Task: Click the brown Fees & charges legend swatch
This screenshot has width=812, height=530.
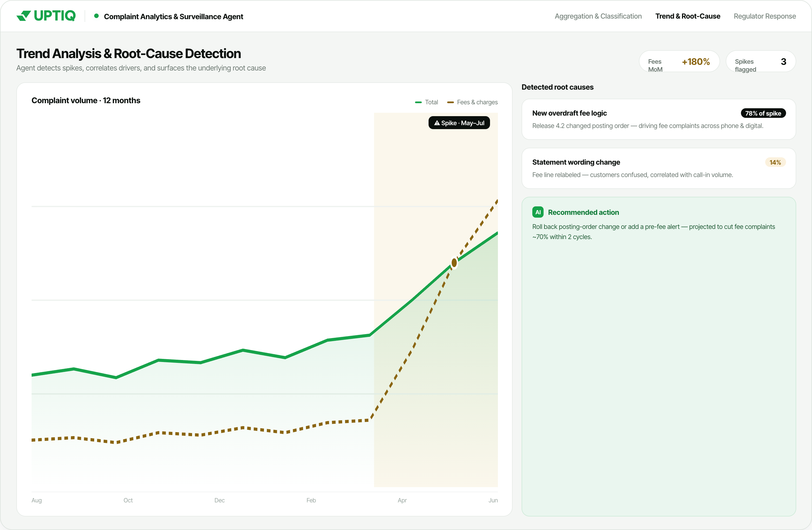Action: pos(450,102)
